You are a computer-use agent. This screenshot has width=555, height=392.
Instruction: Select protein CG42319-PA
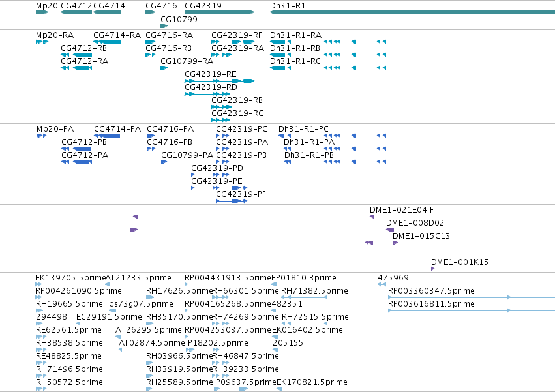pos(242,142)
